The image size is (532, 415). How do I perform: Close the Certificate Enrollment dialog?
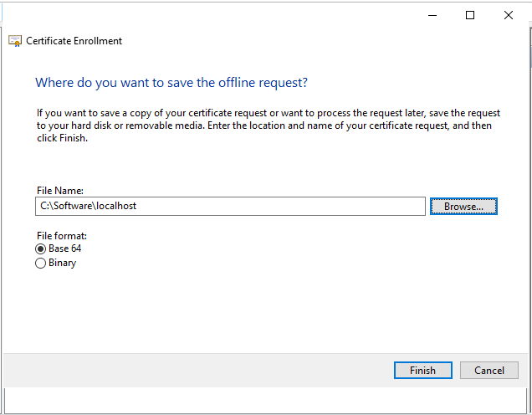509,15
